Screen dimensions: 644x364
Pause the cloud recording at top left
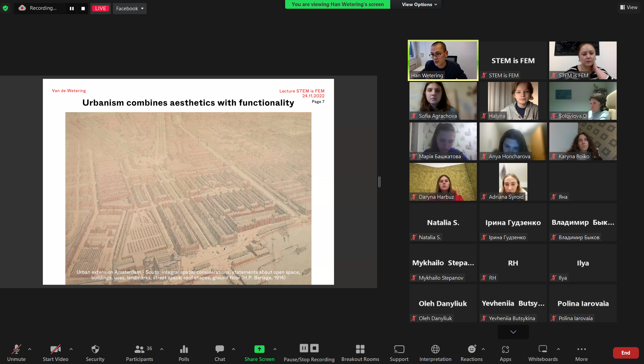click(x=72, y=8)
